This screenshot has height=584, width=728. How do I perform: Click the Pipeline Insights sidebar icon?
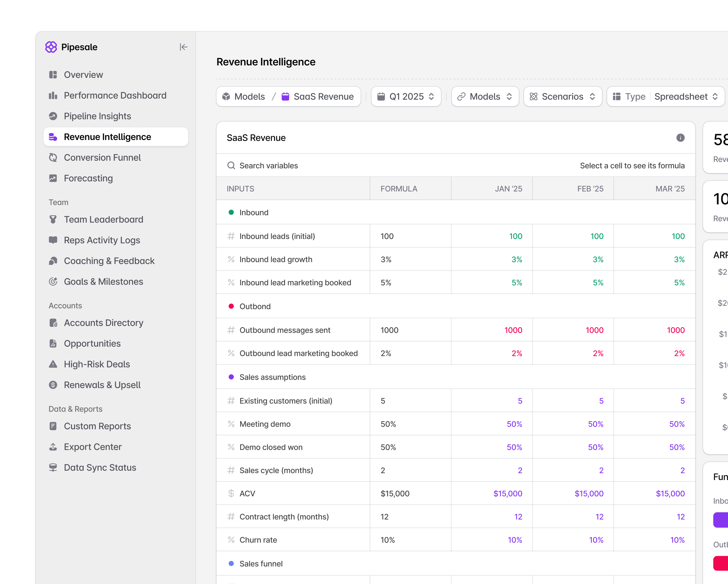click(53, 116)
